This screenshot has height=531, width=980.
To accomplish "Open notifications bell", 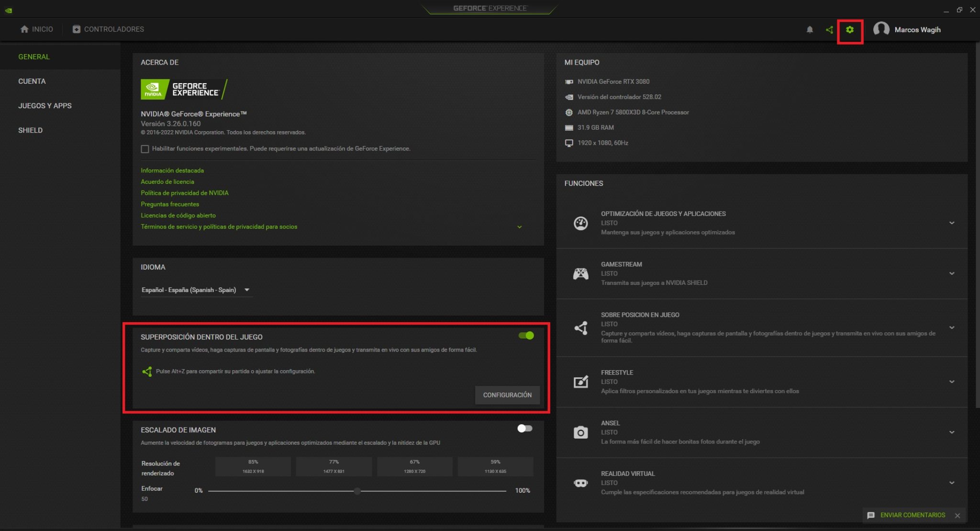I will [x=810, y=29].
